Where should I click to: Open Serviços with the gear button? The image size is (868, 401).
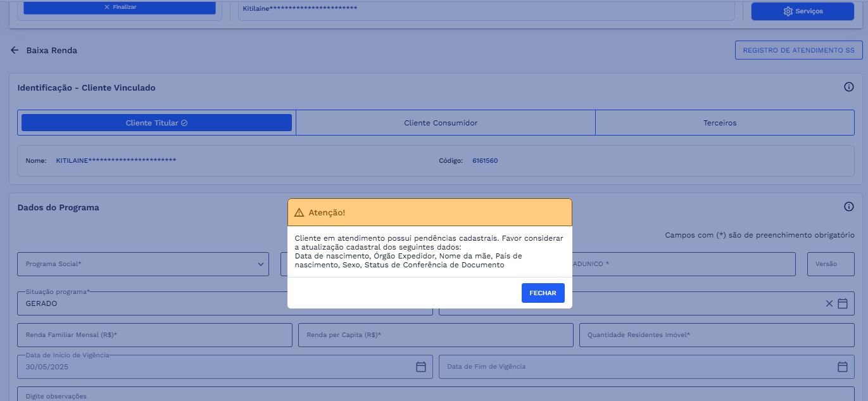[803, 11]
